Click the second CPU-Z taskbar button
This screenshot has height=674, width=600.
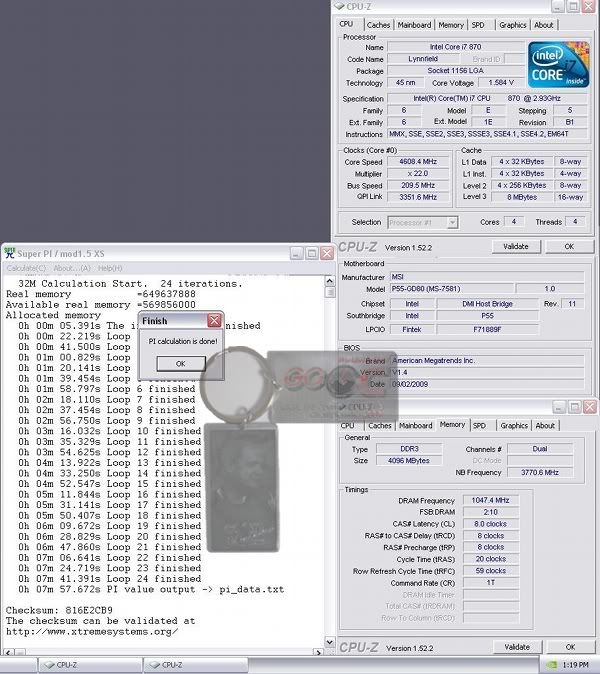point(196,665)
